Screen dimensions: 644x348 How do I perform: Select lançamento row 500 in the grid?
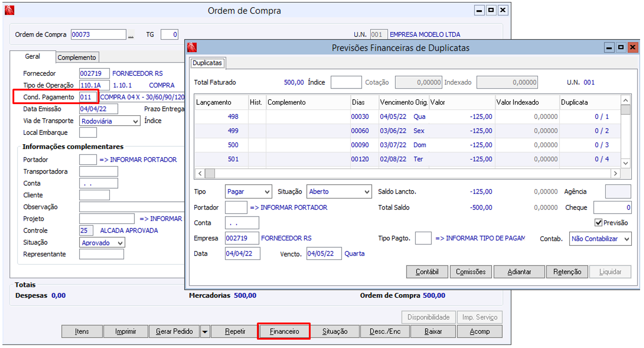pyautogui.click(x=233, y=145)
